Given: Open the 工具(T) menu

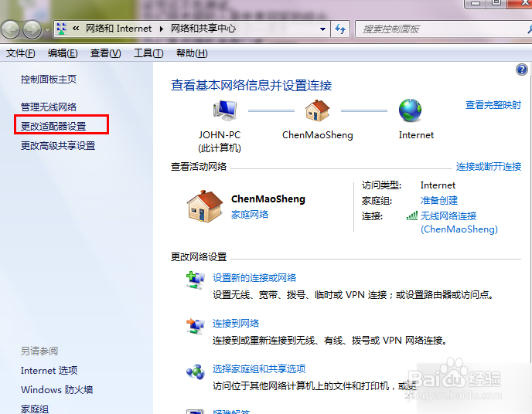Looking at the screenshot, I should point(148,53).
